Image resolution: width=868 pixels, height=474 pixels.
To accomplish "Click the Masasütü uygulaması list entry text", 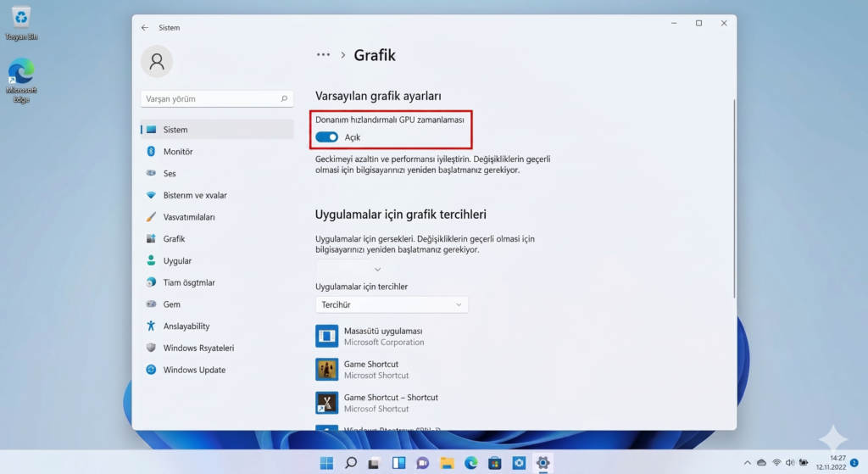I will [383, 331].
